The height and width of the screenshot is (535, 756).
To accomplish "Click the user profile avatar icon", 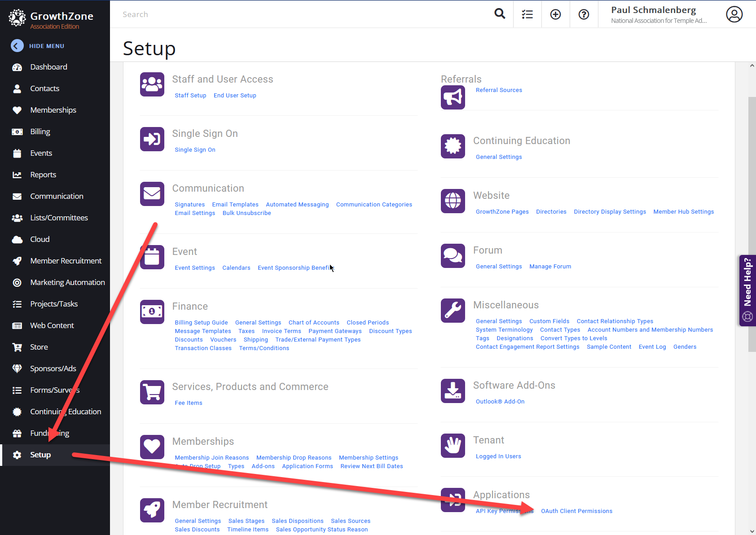I will [x=734, y=14].
